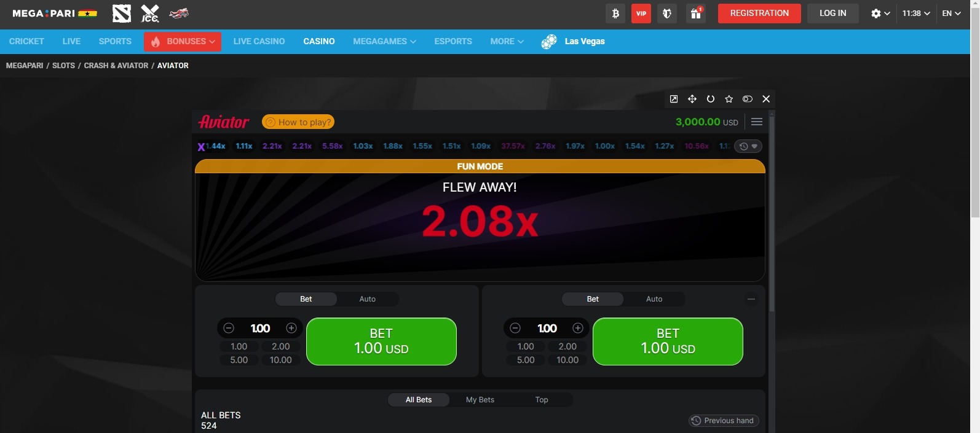Open the Live Casino menu item

coord(259,41)
